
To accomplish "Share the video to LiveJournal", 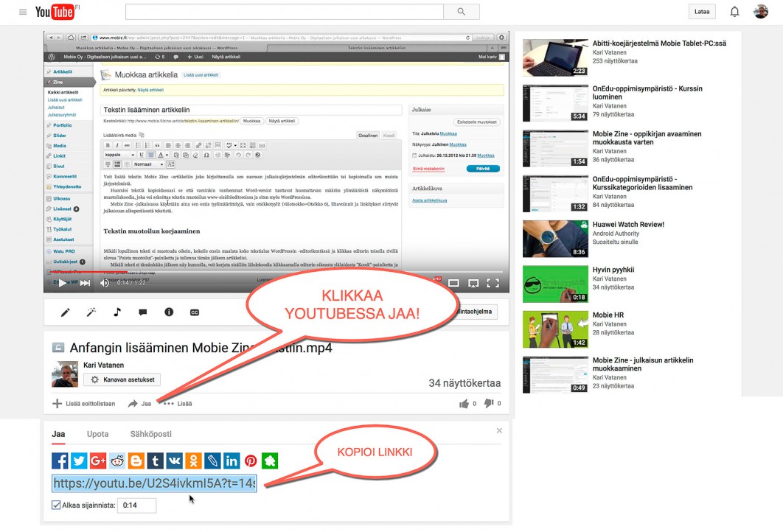I will [x=212, y=461].
